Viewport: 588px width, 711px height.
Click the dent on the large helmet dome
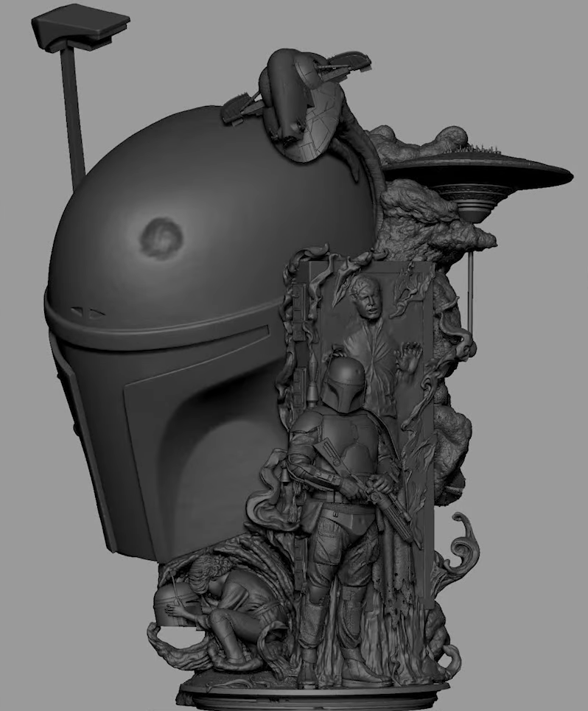tap(161, 239)
